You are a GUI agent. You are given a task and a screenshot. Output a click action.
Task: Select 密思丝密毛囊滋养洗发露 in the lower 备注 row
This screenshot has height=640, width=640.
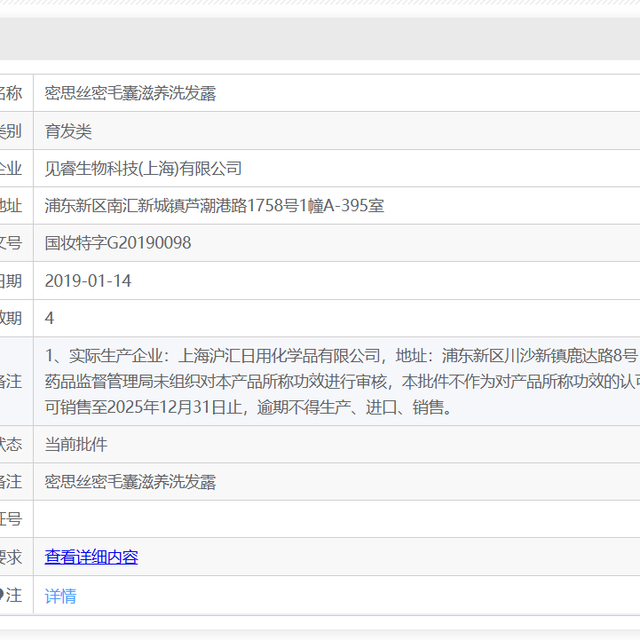tap(130, 482)
